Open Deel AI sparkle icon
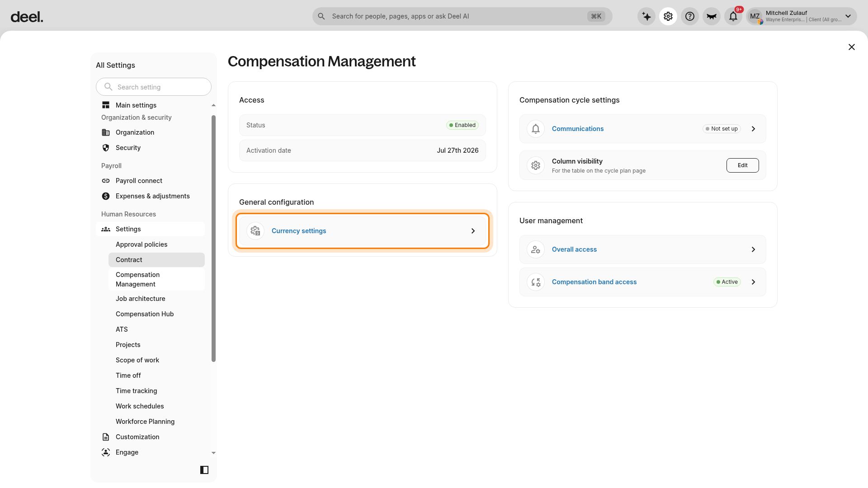This screenshot has width=868, height=488. (x=646, y=16)
